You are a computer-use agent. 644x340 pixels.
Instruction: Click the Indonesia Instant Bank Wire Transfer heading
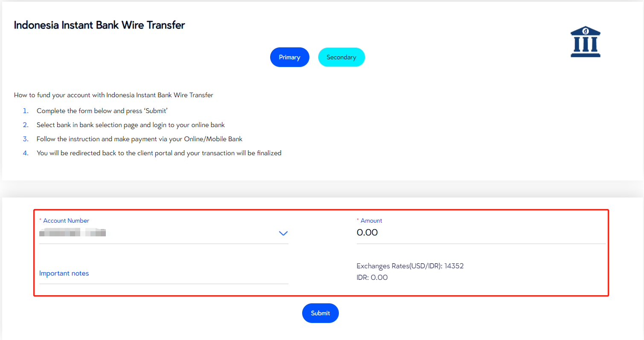pos(99,25)
